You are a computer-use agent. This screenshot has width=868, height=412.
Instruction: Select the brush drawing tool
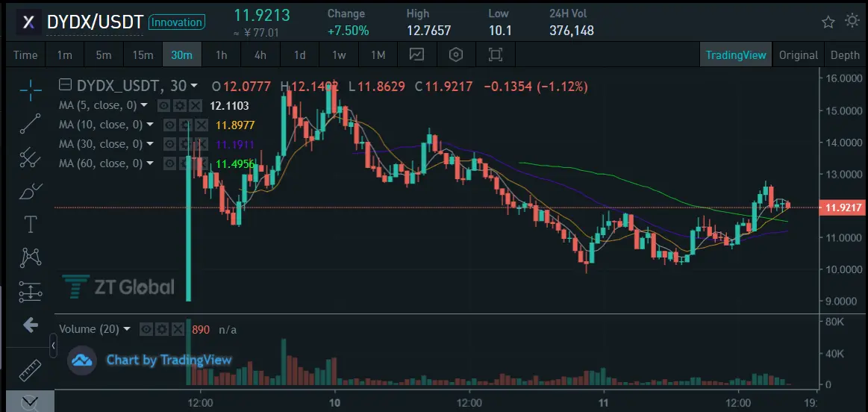pos(31,192)
